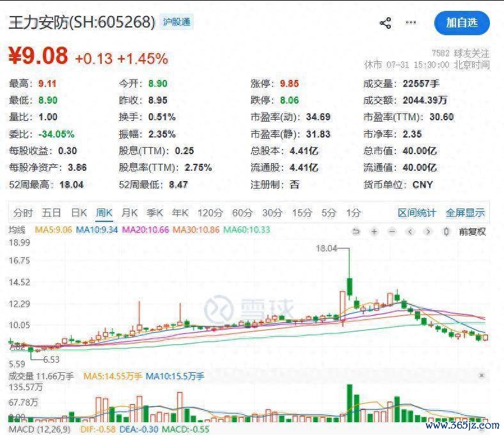Image resolution: width=504 pixels, height=435 pixels.
Task: Click the 成交量 11.66万手 volume label
Action: [x=41, y=376]
